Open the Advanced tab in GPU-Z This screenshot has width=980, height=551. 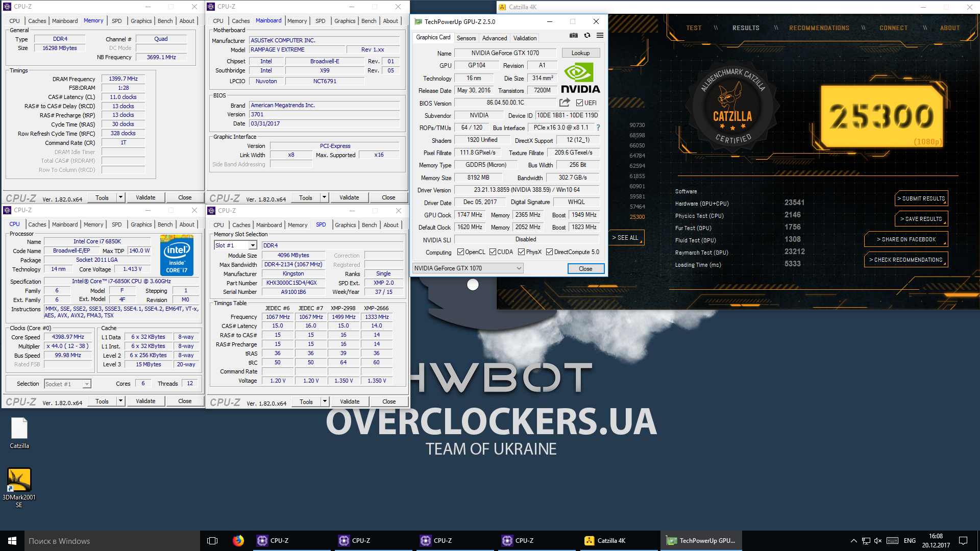(495, 38)
